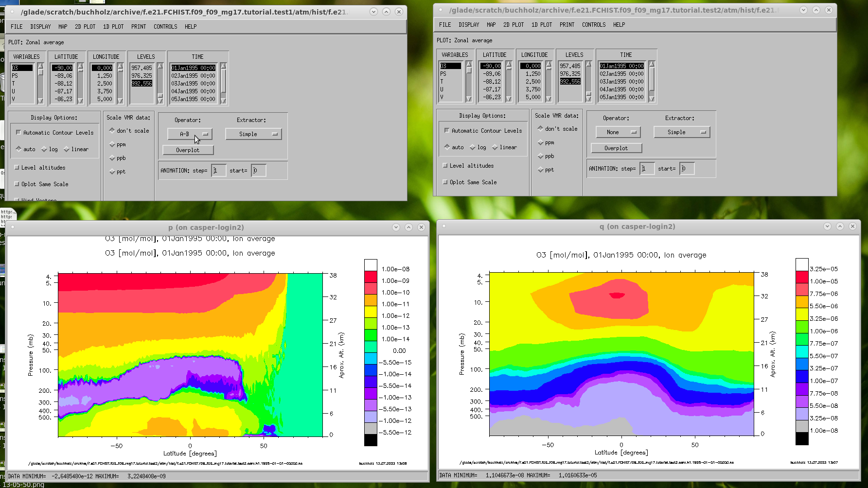This screenshot has height=488, width=868.
Task: Toggle Automatic Contour Levels in right window
Action: [x=447, y=130]
